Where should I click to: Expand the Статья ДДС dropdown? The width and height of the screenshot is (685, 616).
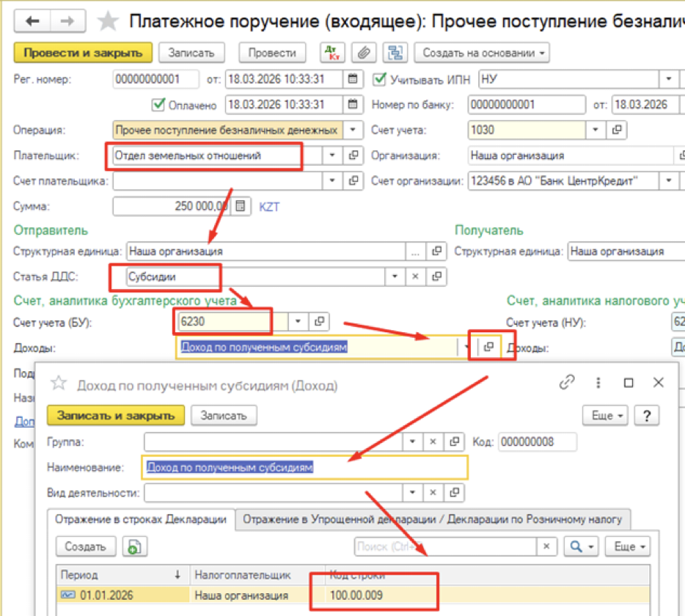396,276
